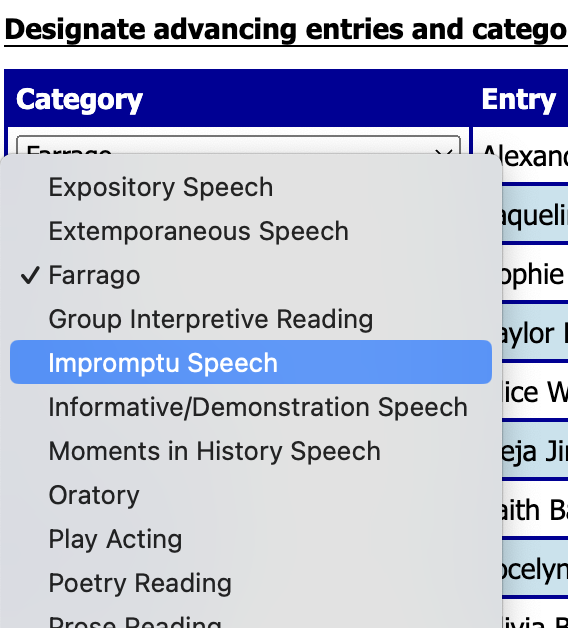Select Play Acting category option

point(251,539)
